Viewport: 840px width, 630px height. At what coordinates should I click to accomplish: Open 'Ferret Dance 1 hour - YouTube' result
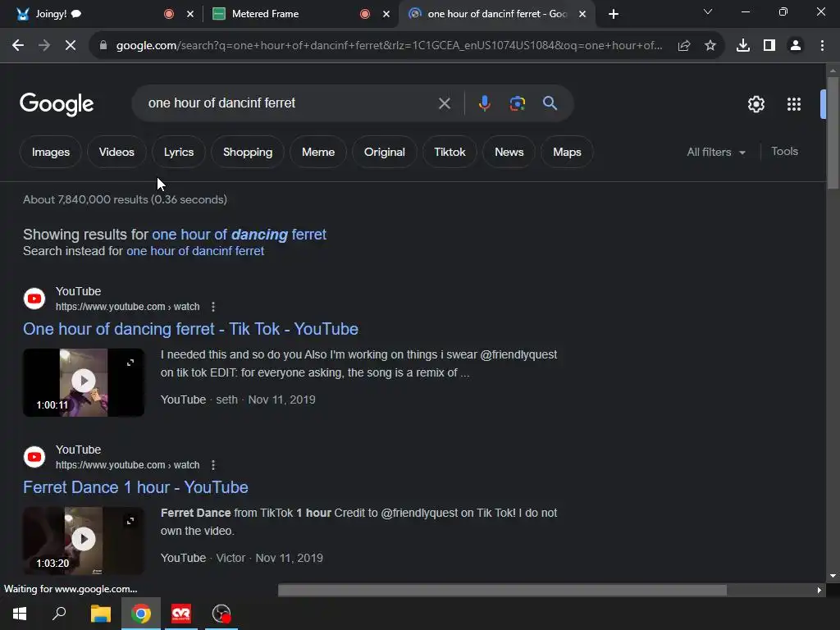tap(135, 487)
